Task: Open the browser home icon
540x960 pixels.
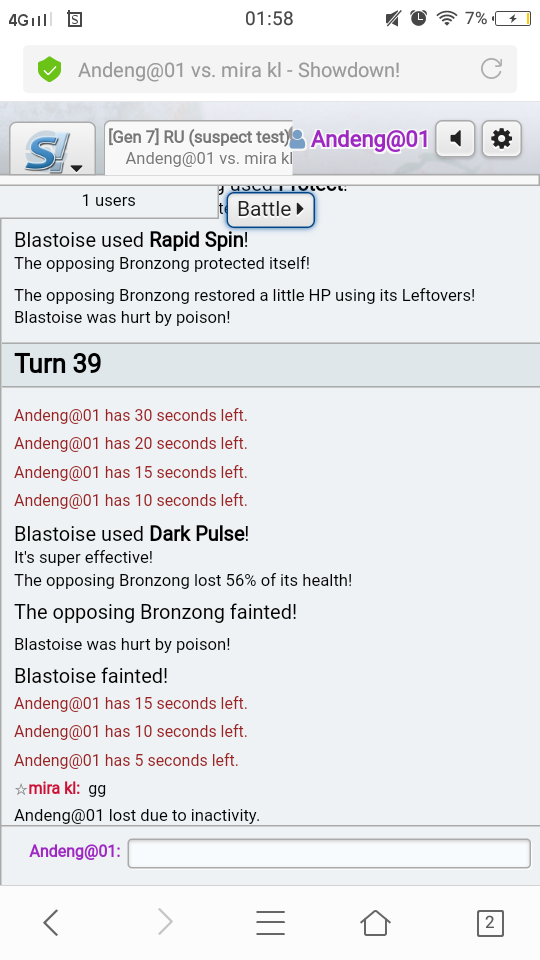Action: pos(375,922)
